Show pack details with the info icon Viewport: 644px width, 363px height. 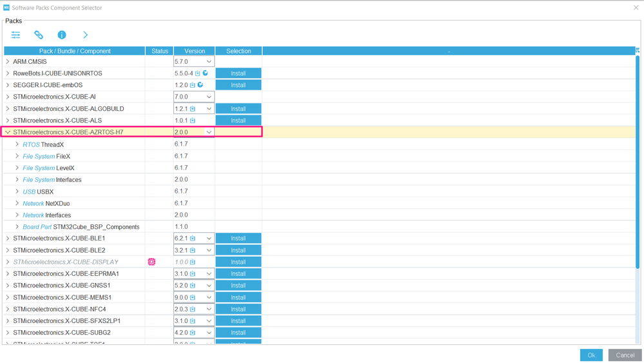point(62,35)
